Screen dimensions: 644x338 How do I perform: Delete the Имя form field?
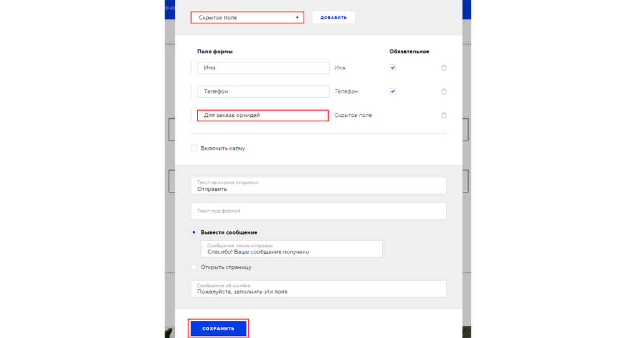(444, 68)
